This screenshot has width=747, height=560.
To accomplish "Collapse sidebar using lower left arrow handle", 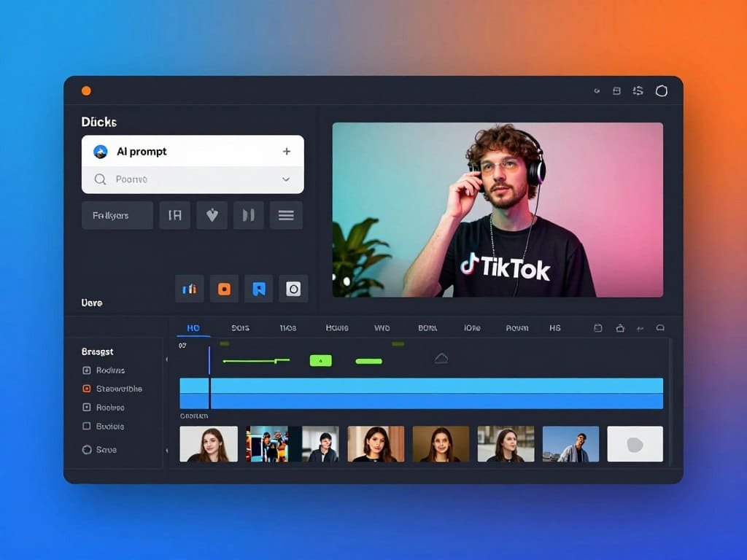I will coord(166,451).
